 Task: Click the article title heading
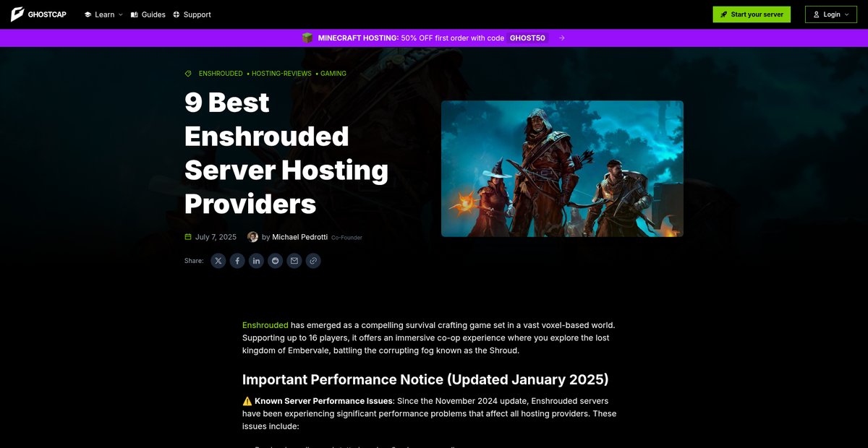286,153
